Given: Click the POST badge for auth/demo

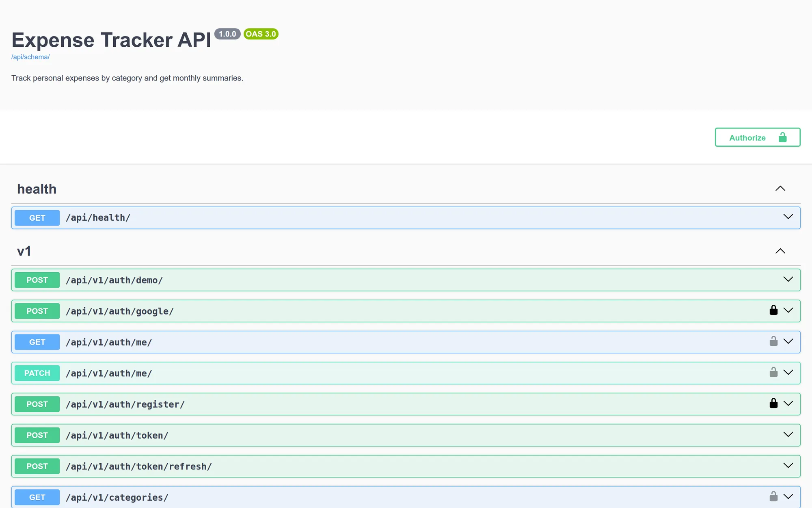Looking at the screenshot, I should pos(37,280).
